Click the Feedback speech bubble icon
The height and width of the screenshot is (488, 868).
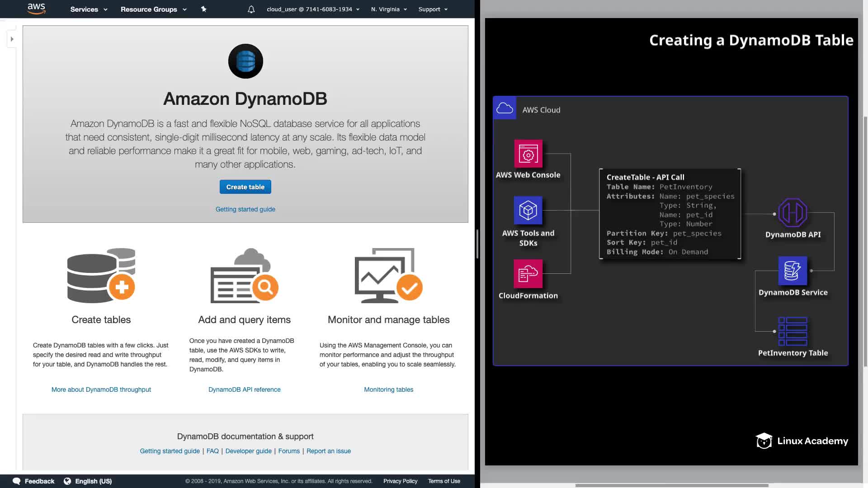pos(17,481)
